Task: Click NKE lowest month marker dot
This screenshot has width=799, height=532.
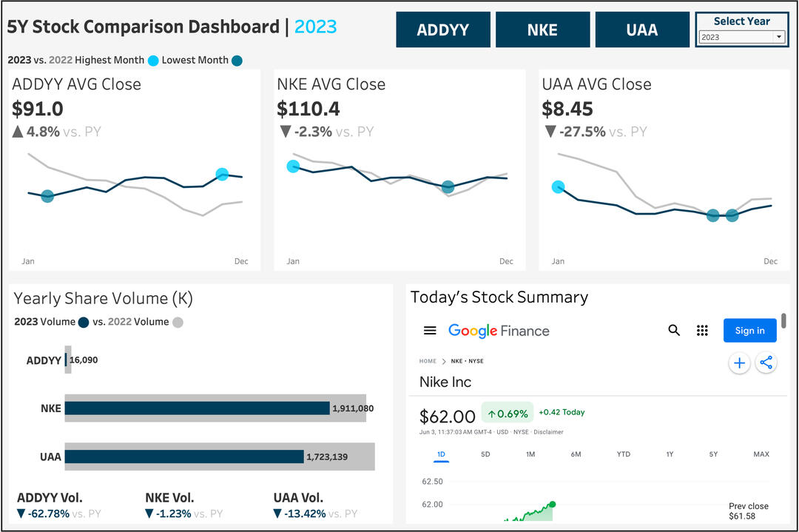Action: coord(448,187)
